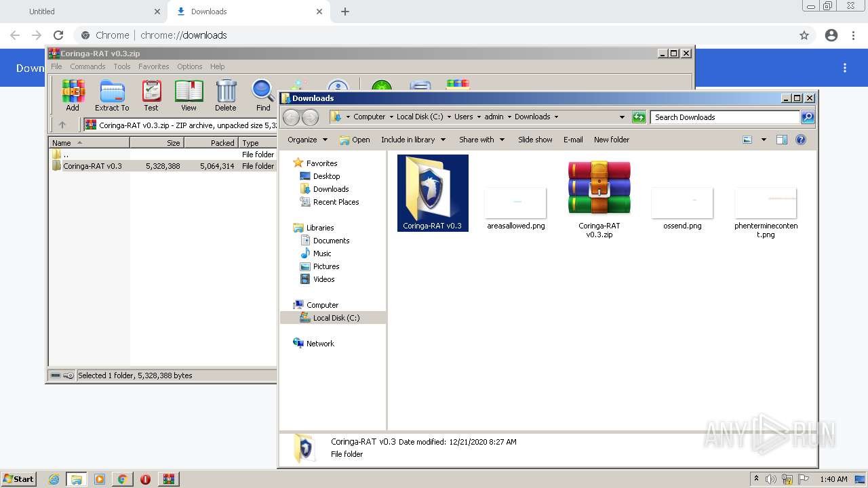Screen dimensions: 868x488
Task: Reload the Chrome page
Action: pyautogui.click(x=58, y=35)
